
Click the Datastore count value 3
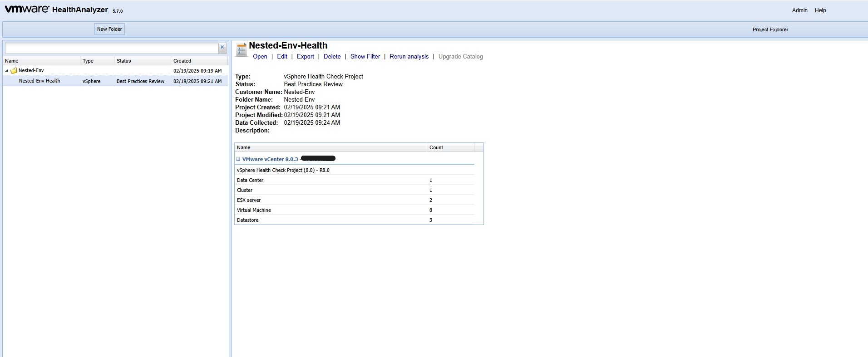click(431, 220)
